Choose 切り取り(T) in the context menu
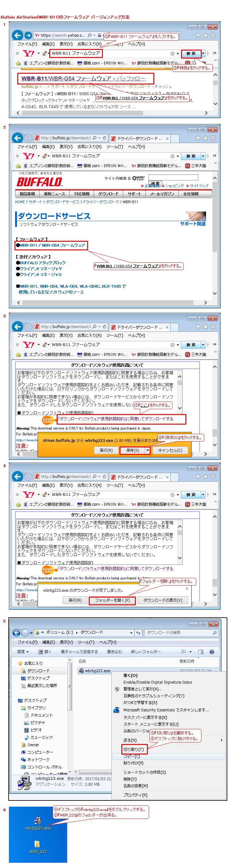This screenshot has height=868, width=231. tap(134, 749)
